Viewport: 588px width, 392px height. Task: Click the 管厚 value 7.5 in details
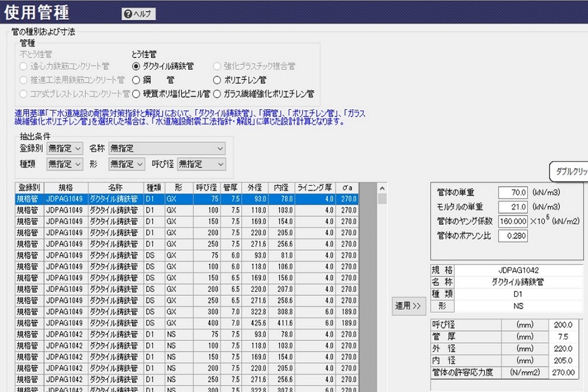[x=563, y=337]
